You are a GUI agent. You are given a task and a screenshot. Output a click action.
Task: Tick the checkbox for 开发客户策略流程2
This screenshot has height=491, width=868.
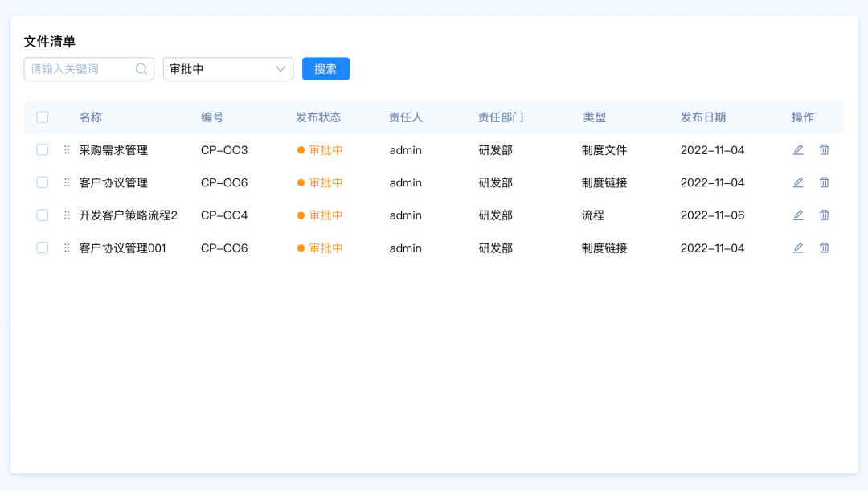point(43,215)
